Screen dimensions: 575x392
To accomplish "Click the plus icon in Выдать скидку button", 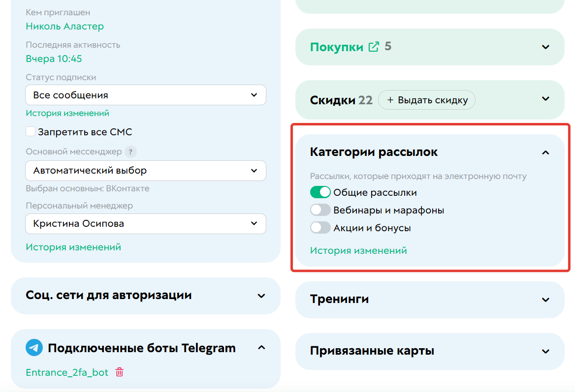I will click(390, 99).
